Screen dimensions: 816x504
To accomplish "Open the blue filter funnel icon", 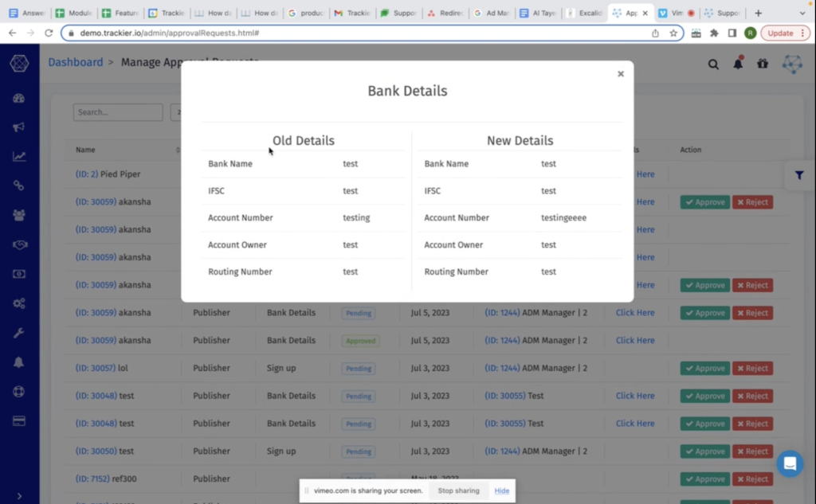I will click(799, 174).
